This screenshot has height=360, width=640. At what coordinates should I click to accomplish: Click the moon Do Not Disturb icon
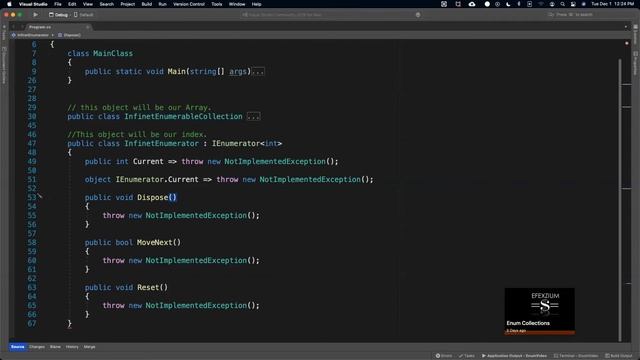(508, 4)
